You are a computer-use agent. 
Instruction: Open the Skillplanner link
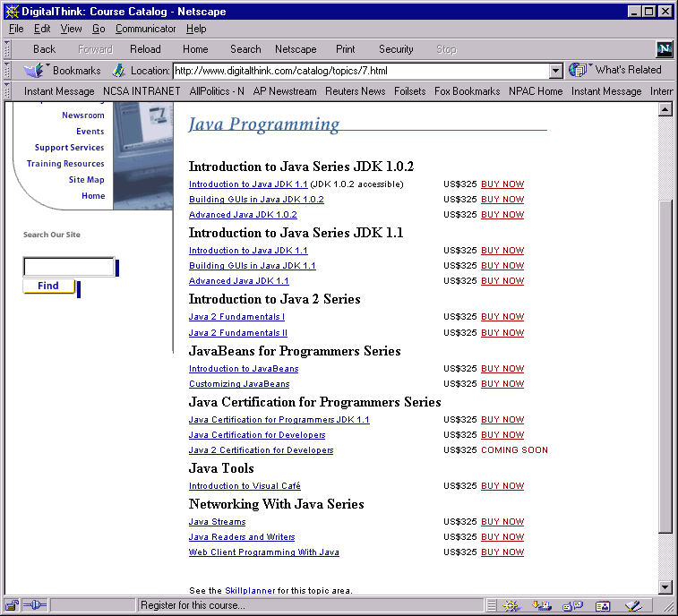(250, 591)
